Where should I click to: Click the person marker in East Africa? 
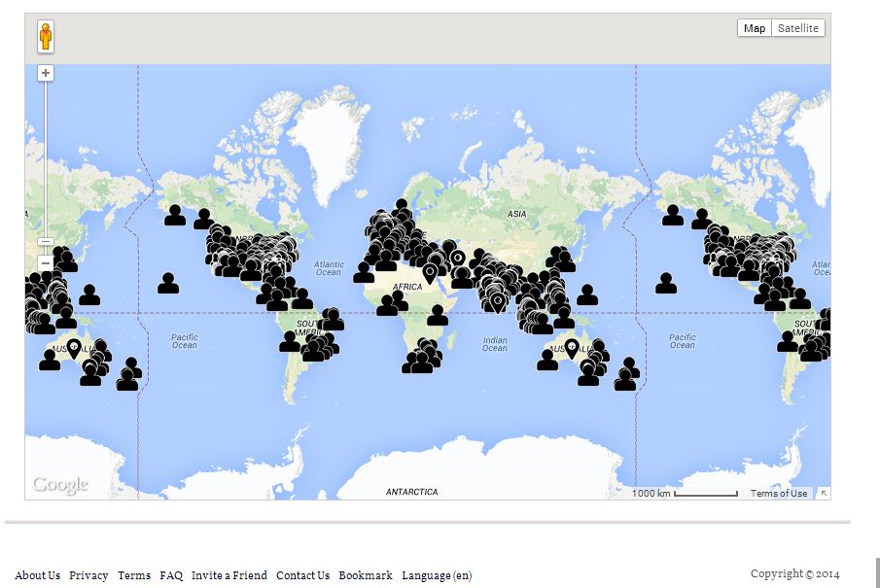[438, 315]
